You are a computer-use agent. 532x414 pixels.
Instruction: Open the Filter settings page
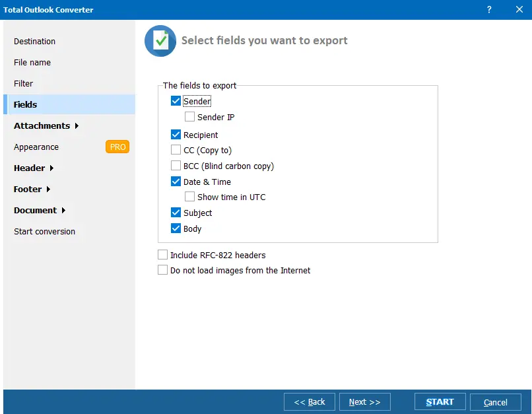click(23, 83)
